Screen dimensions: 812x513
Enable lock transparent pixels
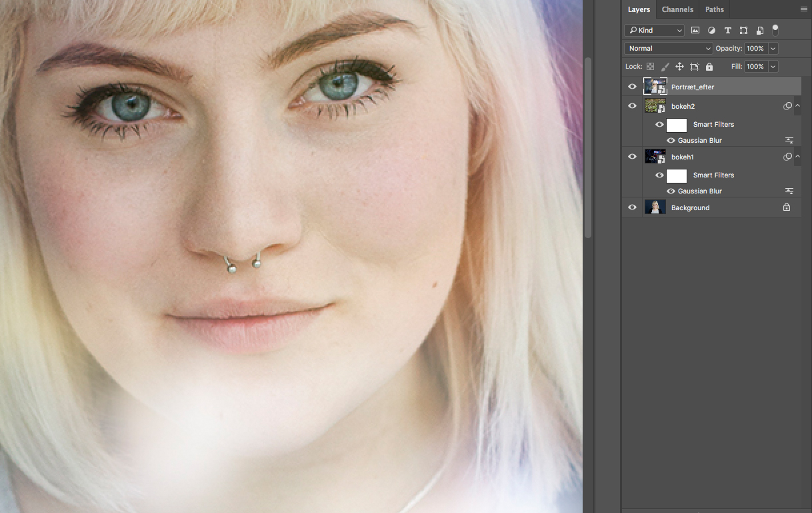click(x=651, y=67)
